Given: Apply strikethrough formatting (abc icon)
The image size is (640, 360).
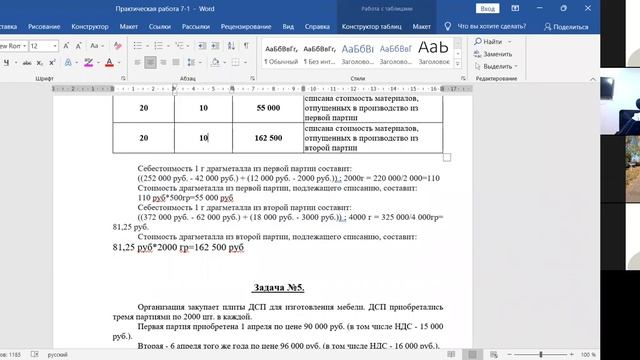Looking at the screenshot, I should click(27, 63).
